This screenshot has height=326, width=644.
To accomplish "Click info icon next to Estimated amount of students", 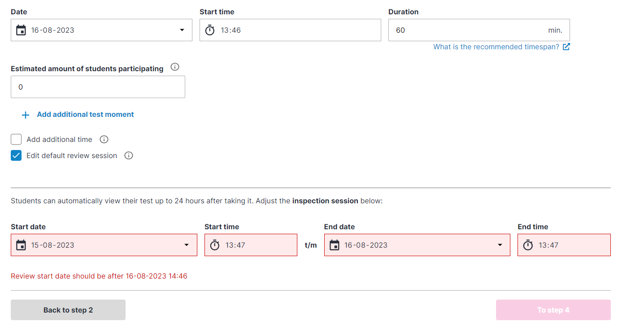I will [x=175, y=67].
